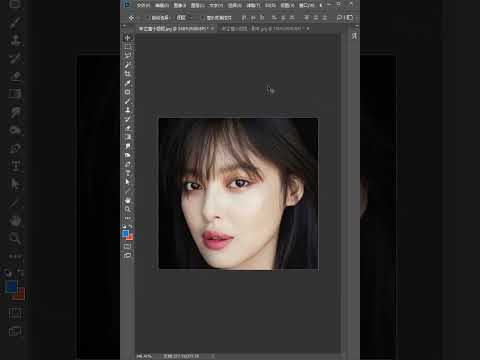The height and width of the screenshot is (360, 480).
Task: Click the orange background color swatch
Action: 130,237
